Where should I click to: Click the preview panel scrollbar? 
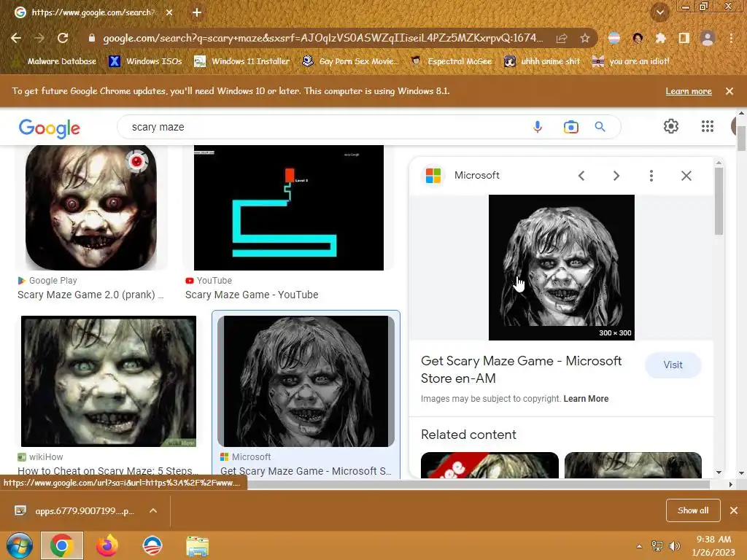click(x=719, y=201)
